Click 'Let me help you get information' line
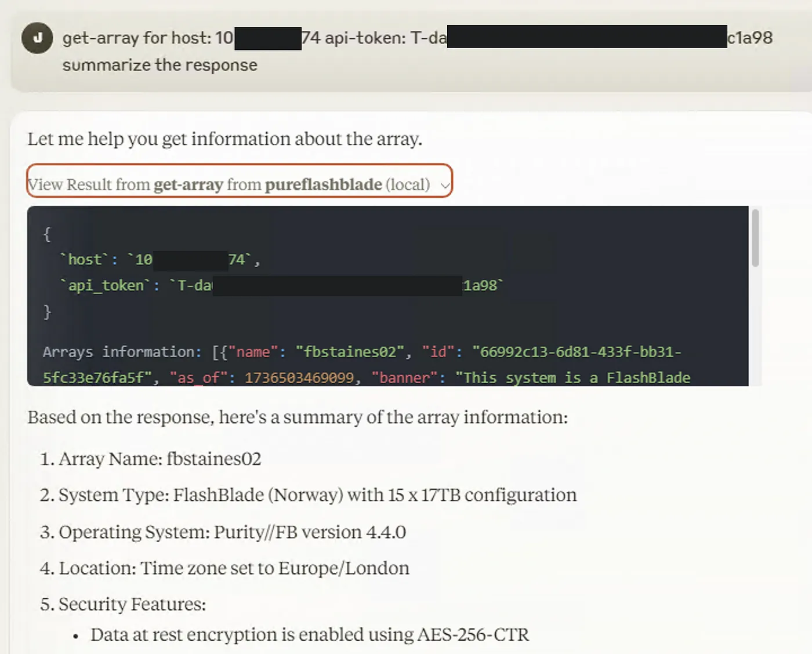The image size is (812, 654). click(x=225, y=139)
